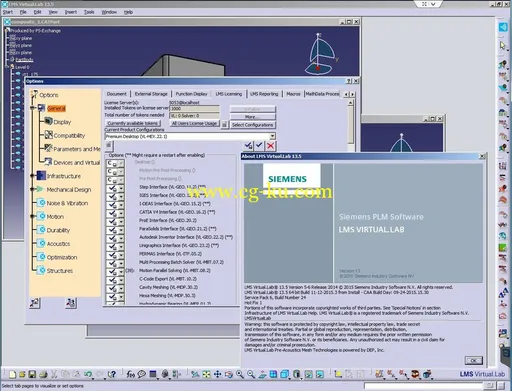This screenshot has height=391, width=512.
Task: Click the Open file folder icon
Action: [x=22, y=374]
